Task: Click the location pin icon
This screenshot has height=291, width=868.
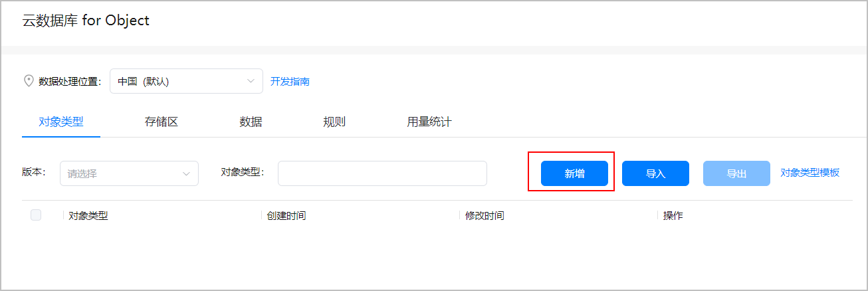Action: (x=29, y=81)
